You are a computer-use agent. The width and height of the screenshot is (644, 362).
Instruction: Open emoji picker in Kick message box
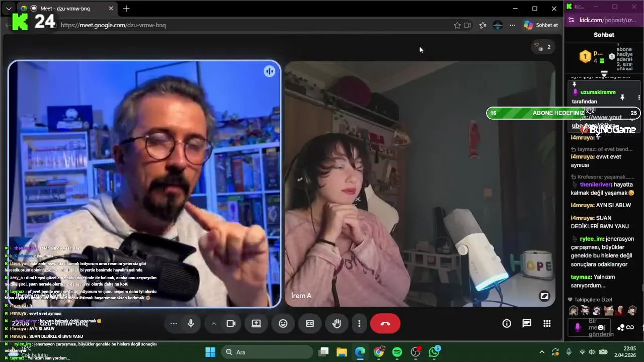pyautogui.click(x=600, y=327)
